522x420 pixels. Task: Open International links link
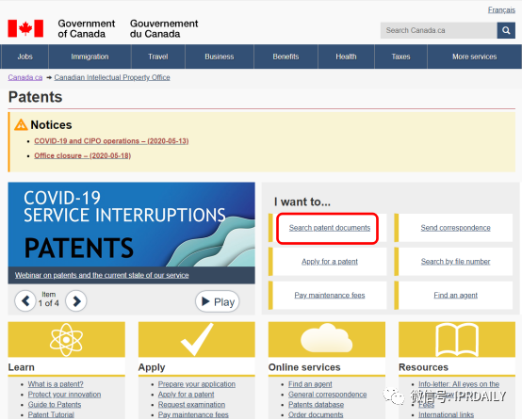coord(446,414)
